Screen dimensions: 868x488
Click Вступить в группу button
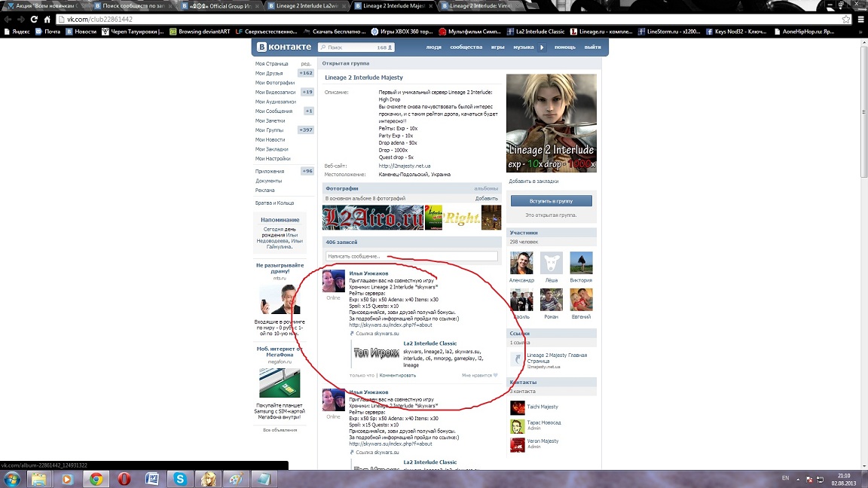(x=552, y=201)
